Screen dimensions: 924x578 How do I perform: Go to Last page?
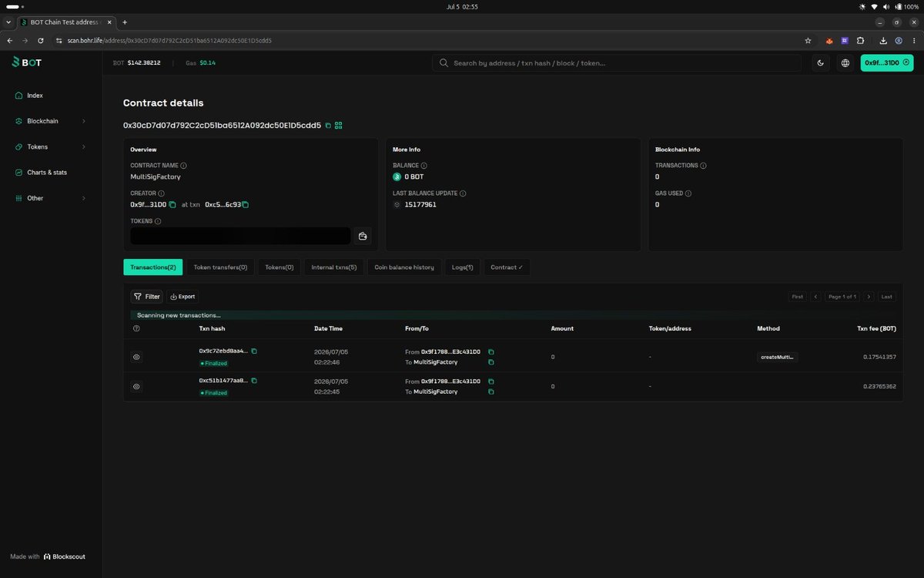887,297
